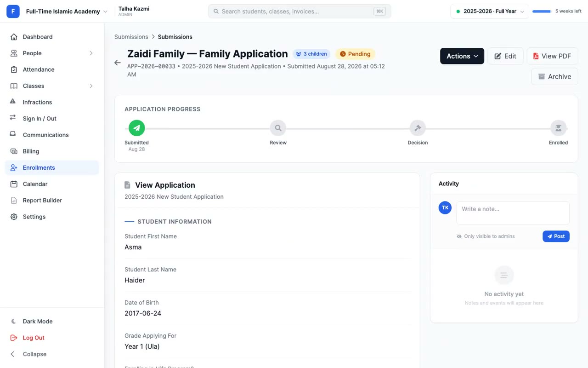
Task: Click the No activity yet message
Action: click(504, 294)
